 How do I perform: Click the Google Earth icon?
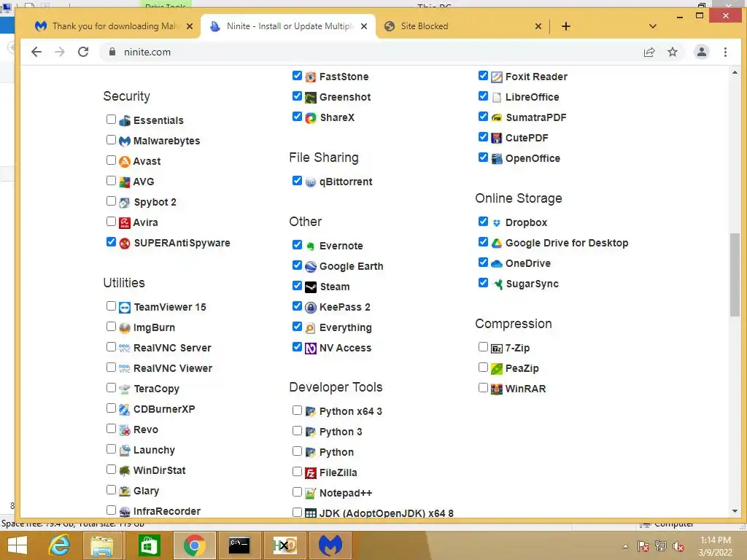coord(311,267)
